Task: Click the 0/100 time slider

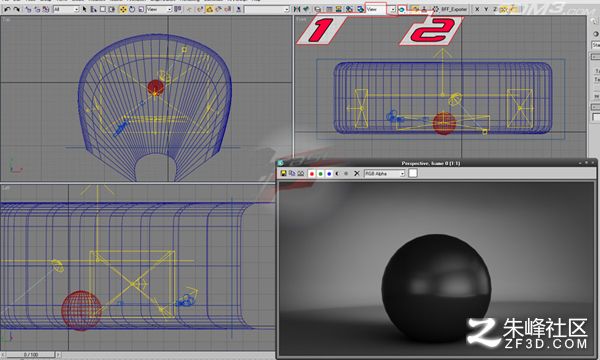Action: click(31, 355)
